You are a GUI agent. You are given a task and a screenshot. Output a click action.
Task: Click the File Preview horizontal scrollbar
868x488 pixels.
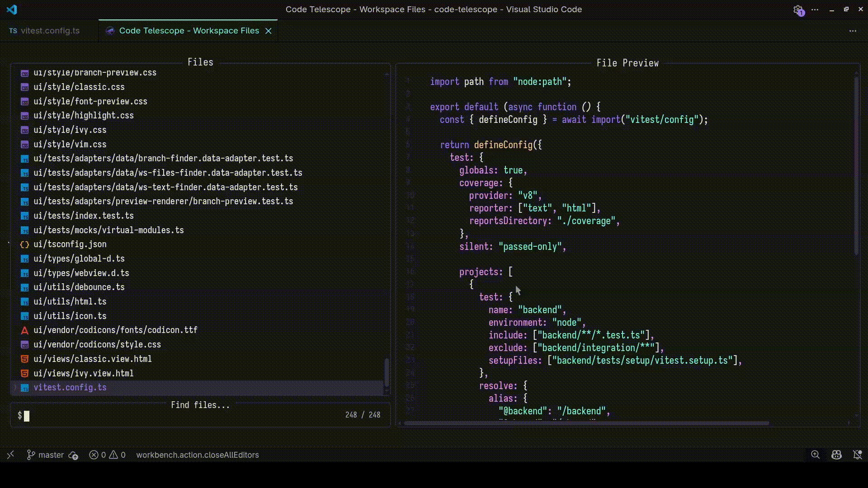pyautogui.click(x=586, y=423)
